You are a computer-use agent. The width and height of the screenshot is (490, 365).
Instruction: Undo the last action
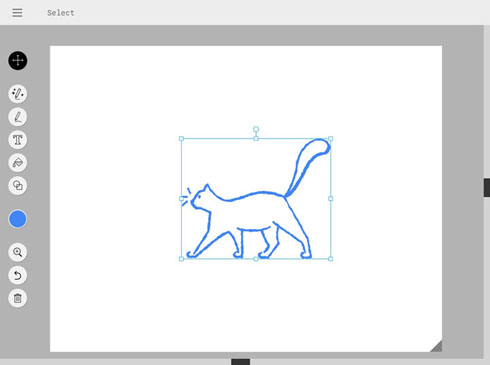(18, 275)
